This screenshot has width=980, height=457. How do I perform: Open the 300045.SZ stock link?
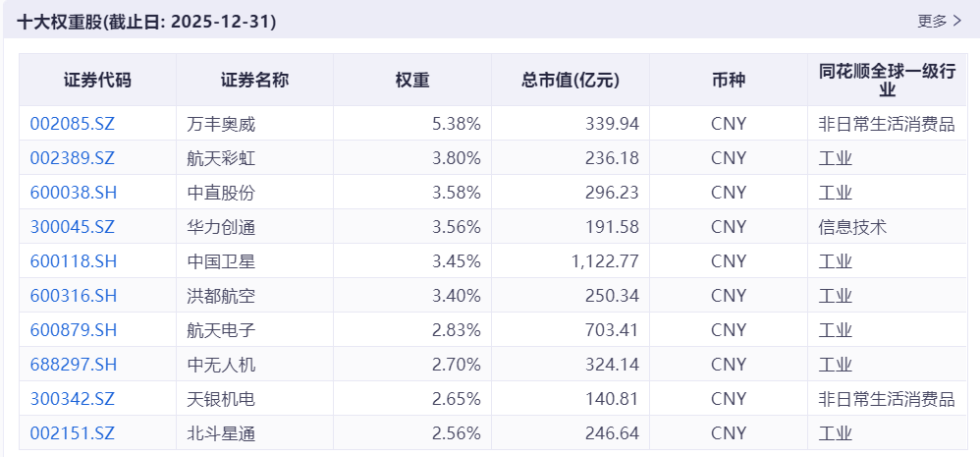coord(73,227)
